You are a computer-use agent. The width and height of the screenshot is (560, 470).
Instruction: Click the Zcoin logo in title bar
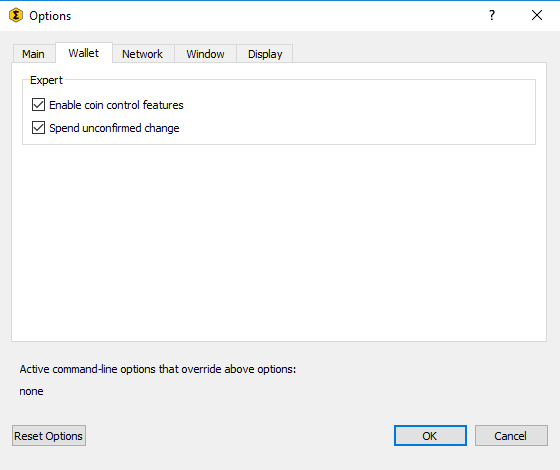point(16,15)
